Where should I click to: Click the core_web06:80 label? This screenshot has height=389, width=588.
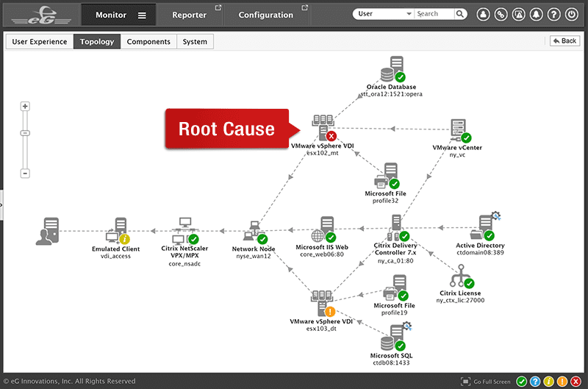(322, 254)
